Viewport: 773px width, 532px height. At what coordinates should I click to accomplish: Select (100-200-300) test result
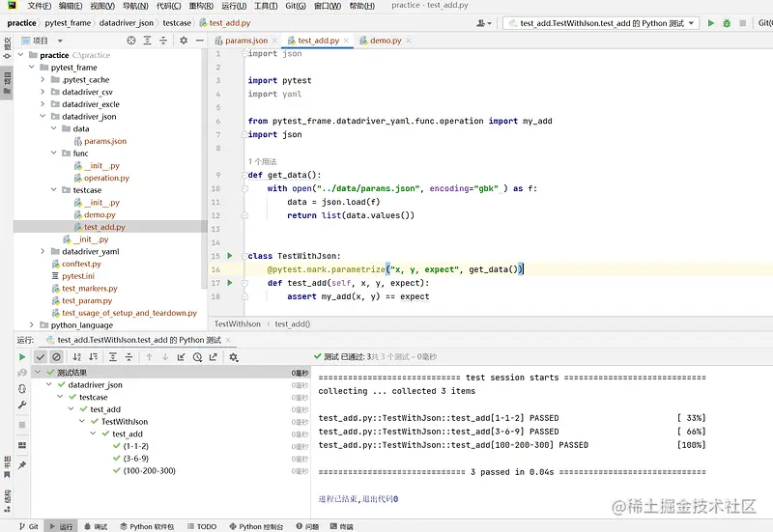pos(149,471)
